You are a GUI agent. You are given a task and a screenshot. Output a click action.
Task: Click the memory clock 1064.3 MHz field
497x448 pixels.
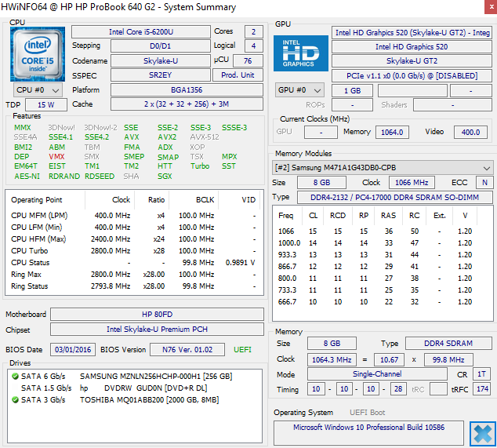pos(332,359)
